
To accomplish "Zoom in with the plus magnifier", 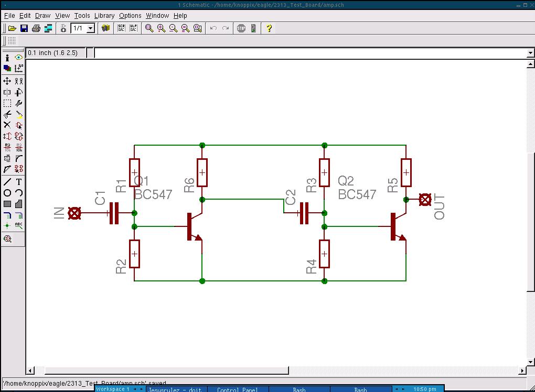I will [x=161, y=28].
